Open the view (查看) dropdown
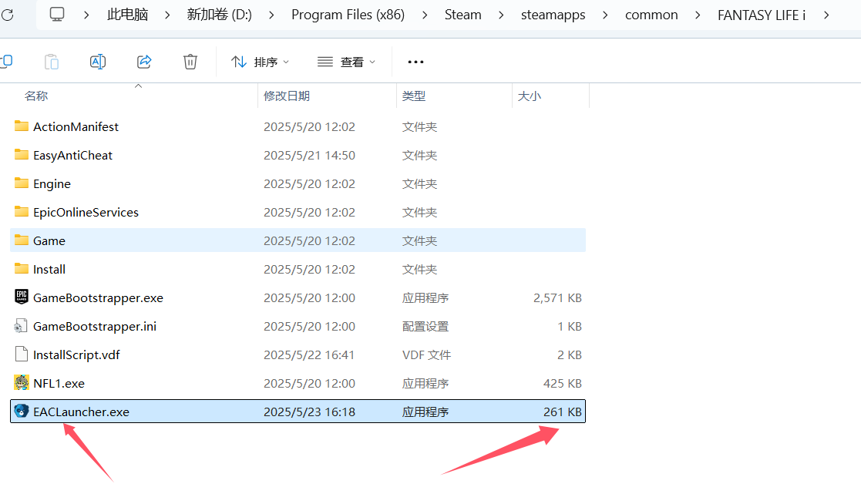This screenshot has height=504, width=861. [x=347, y=62]
